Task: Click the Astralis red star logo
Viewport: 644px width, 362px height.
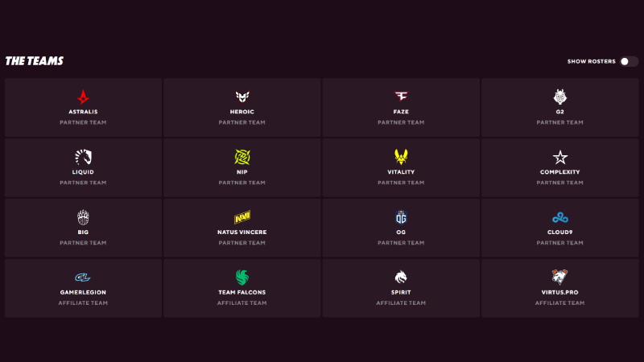Action: coord(83,97)
